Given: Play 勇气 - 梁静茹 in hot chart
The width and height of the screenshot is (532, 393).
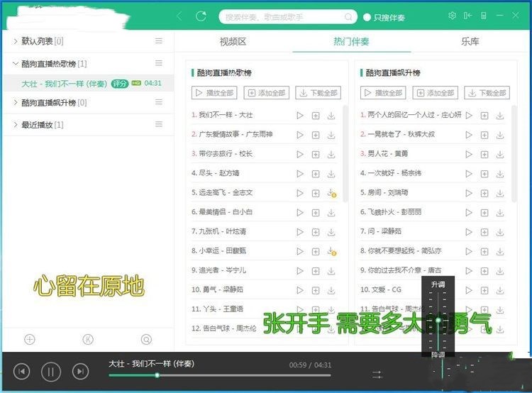Looking at the screenshot, I should (300, 291).
